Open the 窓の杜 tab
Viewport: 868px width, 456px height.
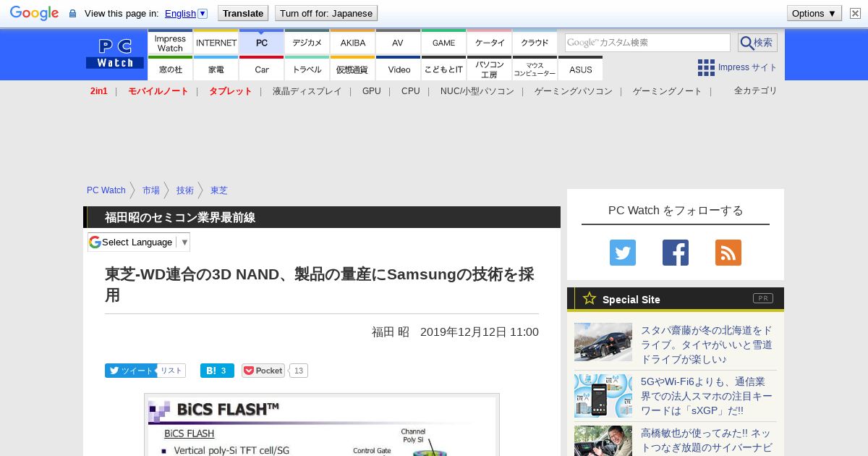tap(170, 69)
